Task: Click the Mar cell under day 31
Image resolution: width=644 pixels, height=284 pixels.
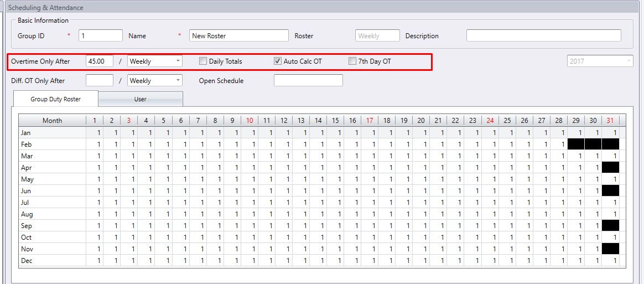Action: click(610, 156)
